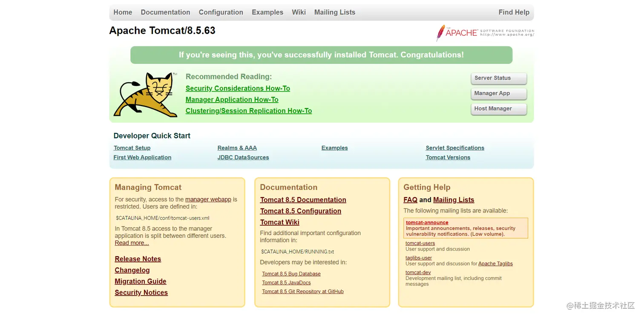
Task: Open Security Notices link
Action: [141, 293]
